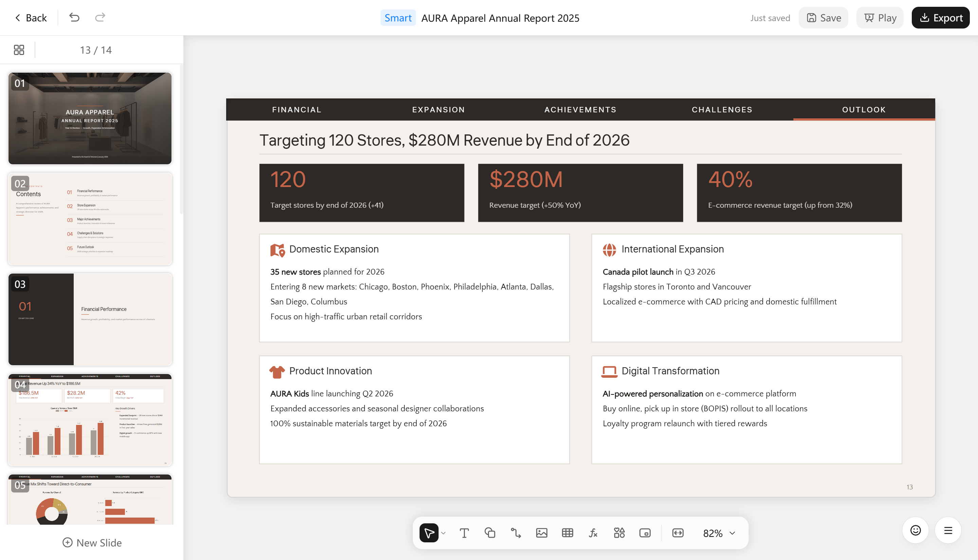Insert a table from toolbar

567,533
